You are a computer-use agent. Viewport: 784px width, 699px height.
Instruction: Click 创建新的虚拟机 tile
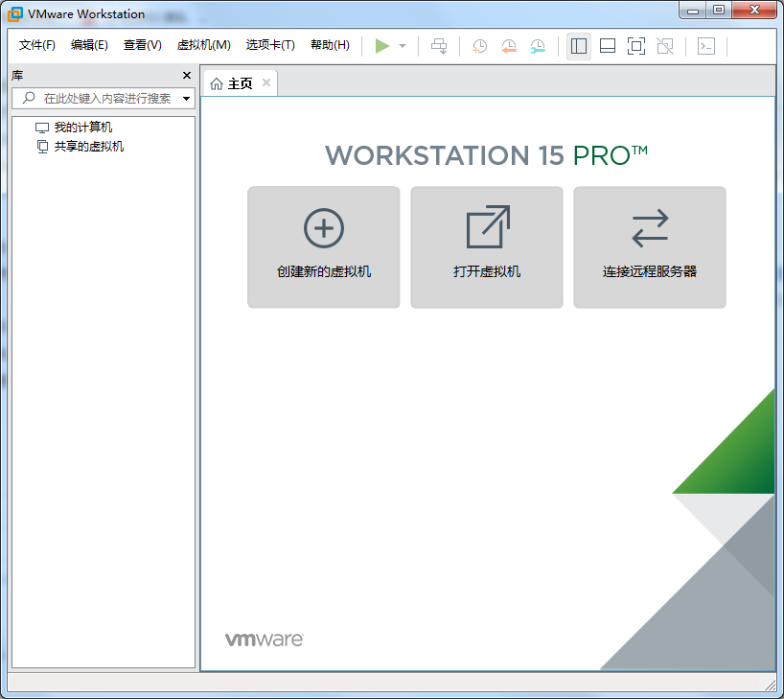point(324,247)
